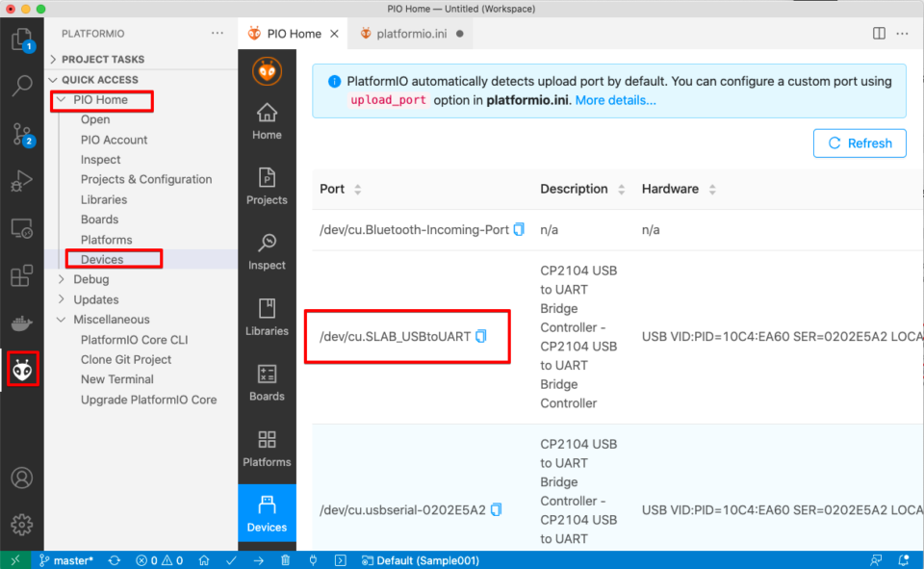Select PlatformIO Core CLI item
924x569 pixels.
[x=135, y=340]
